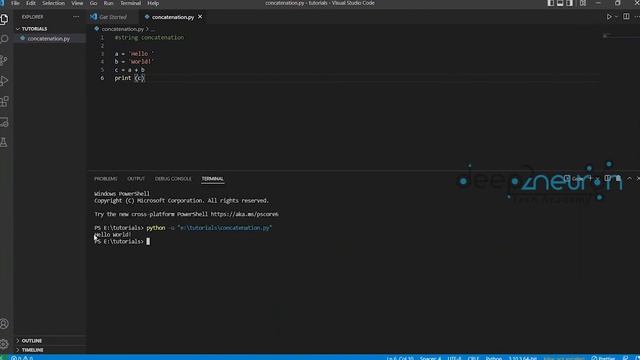Split the terminal pane

click(607, 178)
